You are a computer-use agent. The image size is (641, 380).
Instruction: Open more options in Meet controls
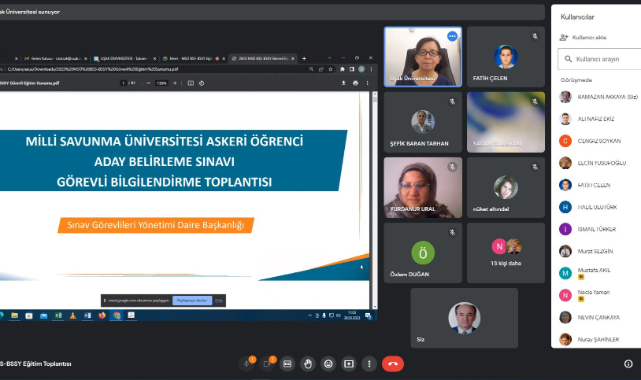tap(369, 364)
